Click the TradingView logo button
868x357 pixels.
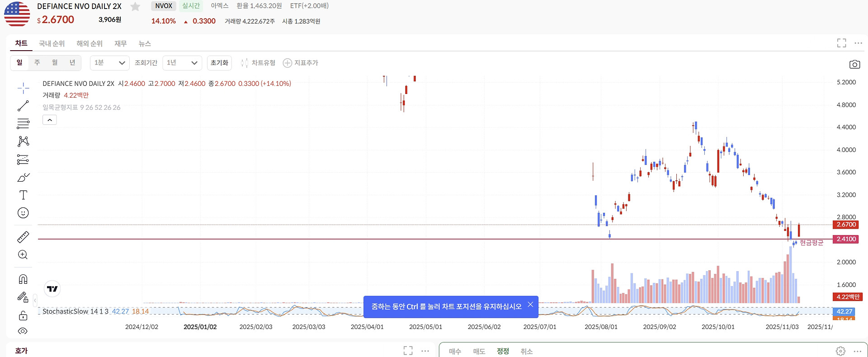coord(52,289)
